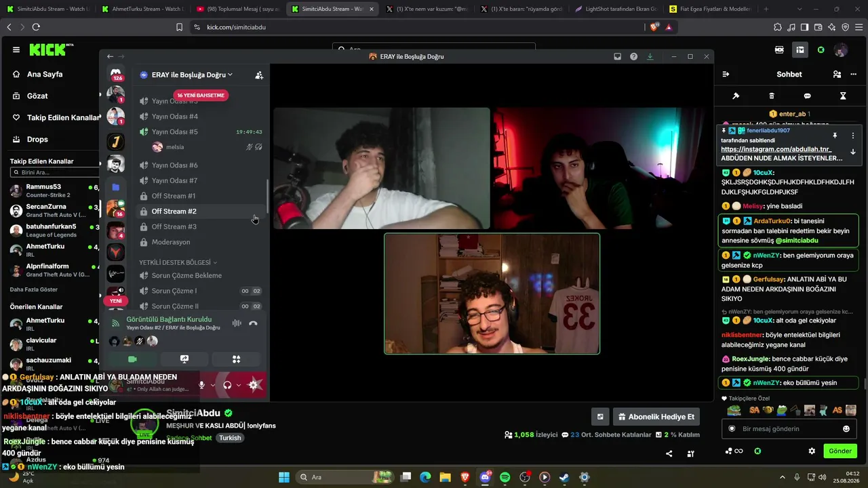Focus the green-bordered speaker video tile
The image size is (868, 488).
[492, 293]
